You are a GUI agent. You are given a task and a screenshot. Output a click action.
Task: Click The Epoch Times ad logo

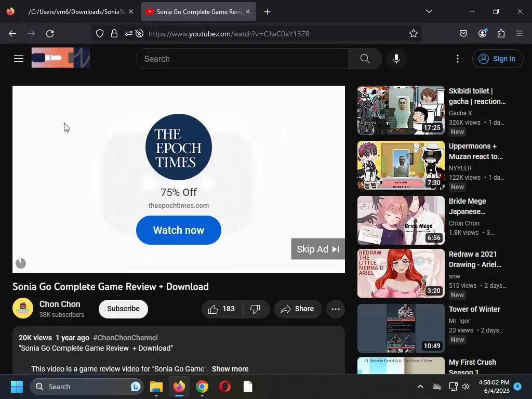tap(179, 147)
